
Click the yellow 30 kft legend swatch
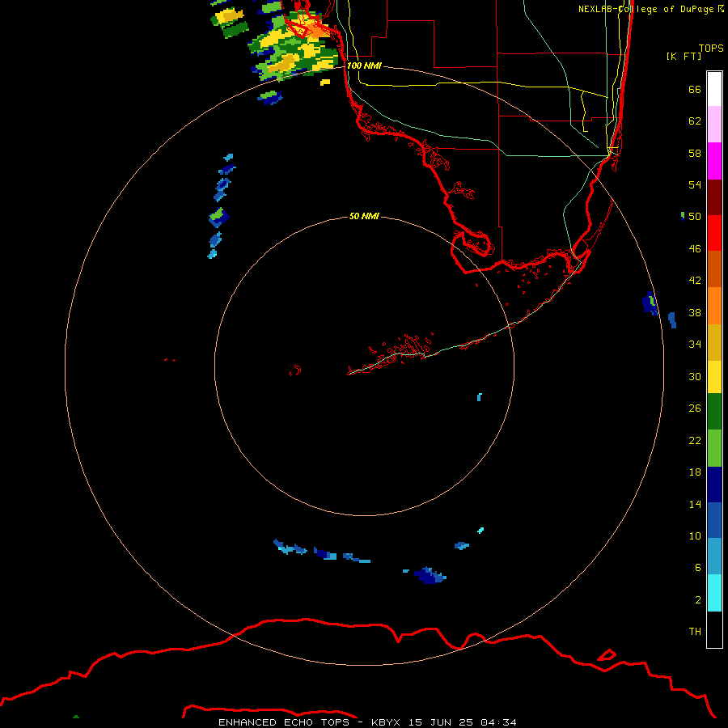click(x=714, y=377)
